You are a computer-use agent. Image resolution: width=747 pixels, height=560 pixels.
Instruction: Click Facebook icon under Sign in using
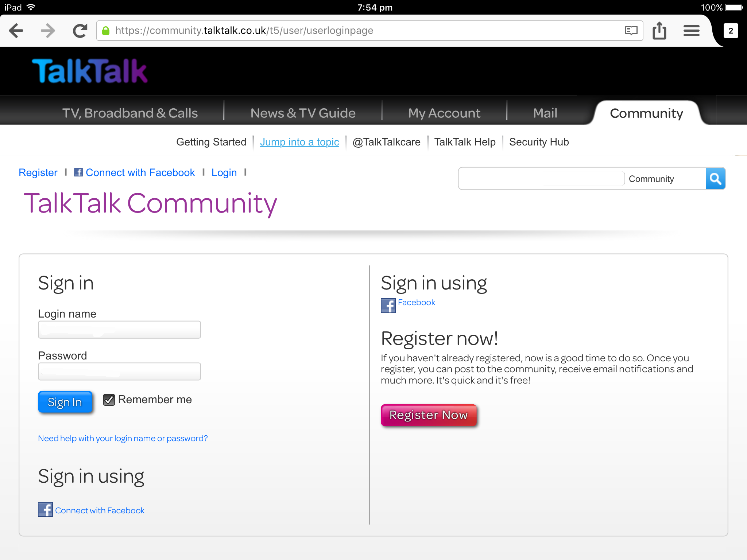coord(388,306)
